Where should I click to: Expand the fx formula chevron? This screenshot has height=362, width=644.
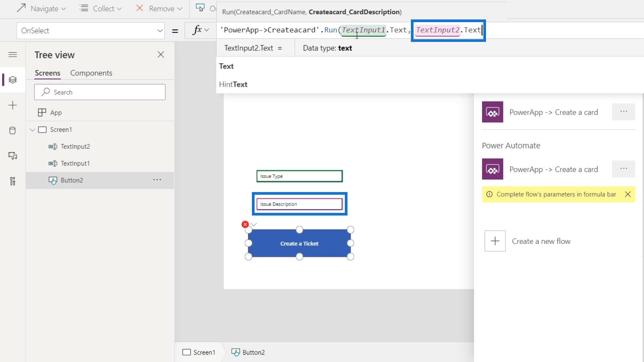pos(207,30)
